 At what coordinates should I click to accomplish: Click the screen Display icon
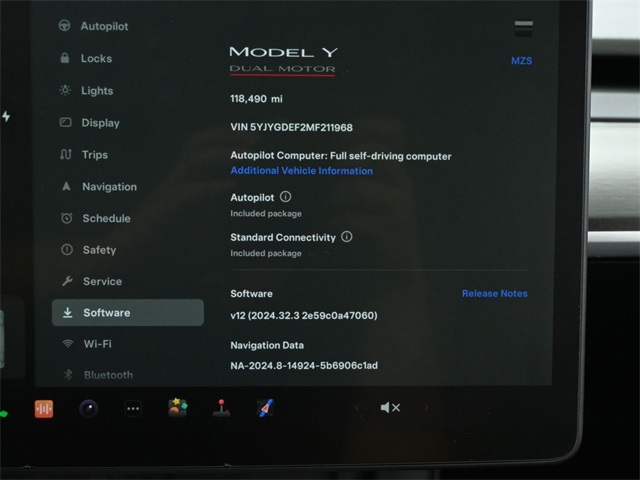click(66, 122)
